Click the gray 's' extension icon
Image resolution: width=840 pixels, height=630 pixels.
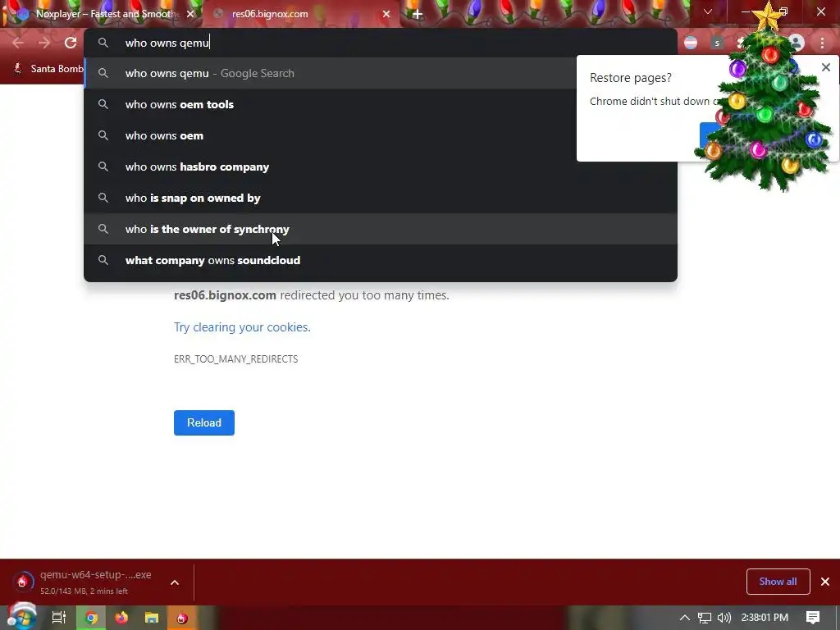click(717, 43)
